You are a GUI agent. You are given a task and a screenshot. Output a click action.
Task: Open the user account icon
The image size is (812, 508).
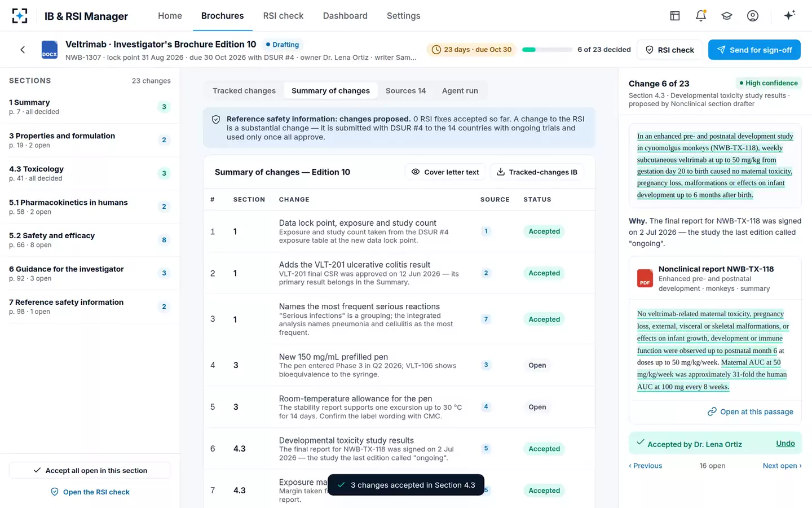coord(753,16)
